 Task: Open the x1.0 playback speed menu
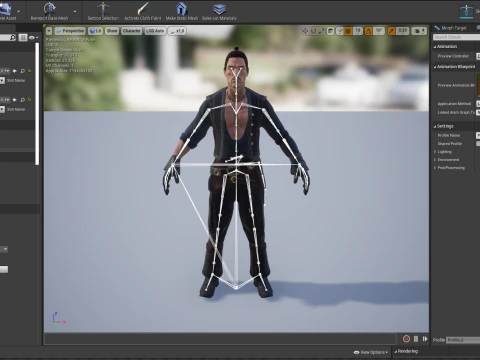(177, 31)
